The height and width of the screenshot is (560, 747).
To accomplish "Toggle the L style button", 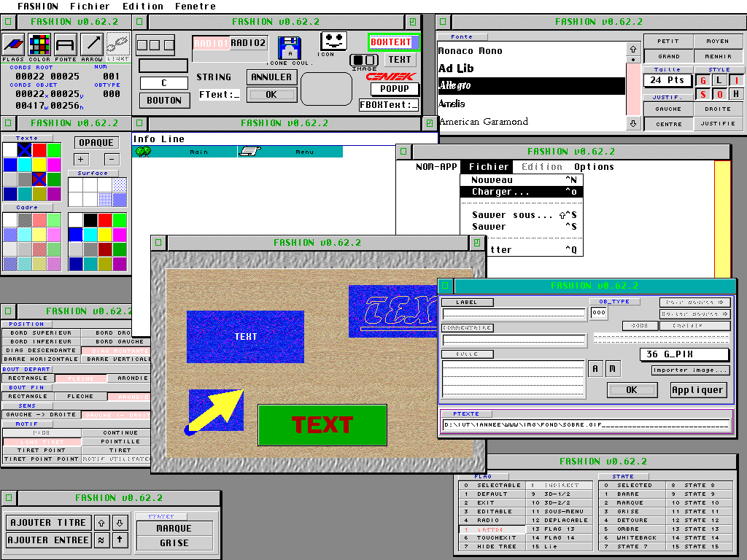I will (719, 80).
